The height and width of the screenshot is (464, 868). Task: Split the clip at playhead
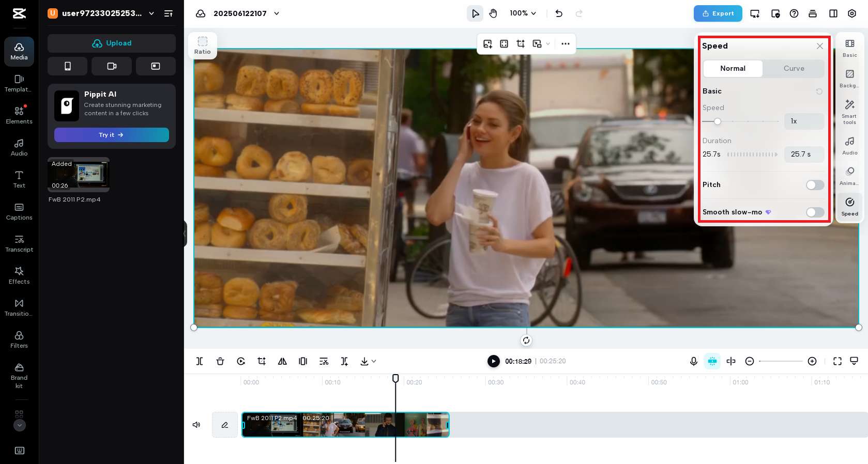200,361
